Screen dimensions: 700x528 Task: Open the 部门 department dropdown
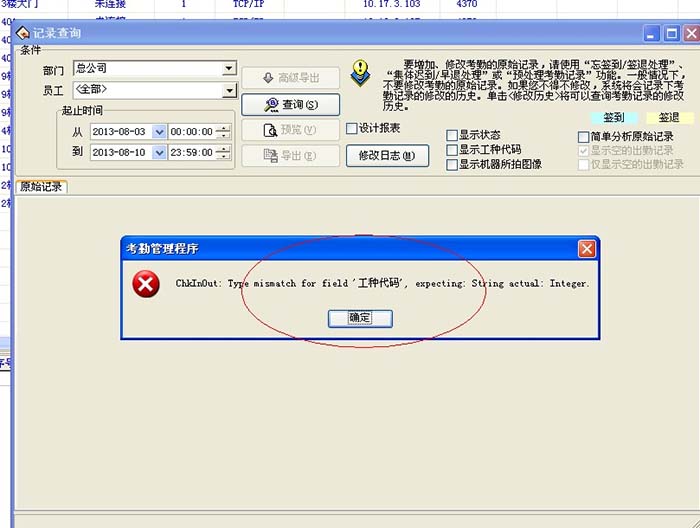tap(229, 69)
